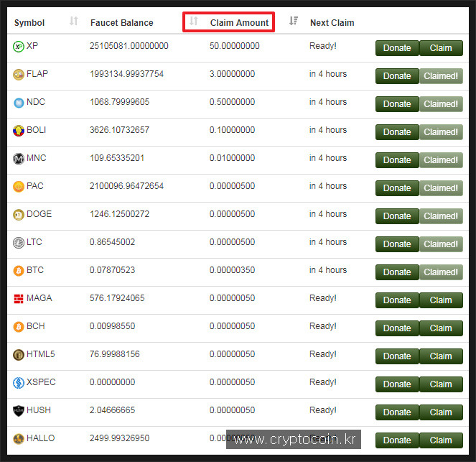Click the Claimed! button for PAC

coord(441,188)
